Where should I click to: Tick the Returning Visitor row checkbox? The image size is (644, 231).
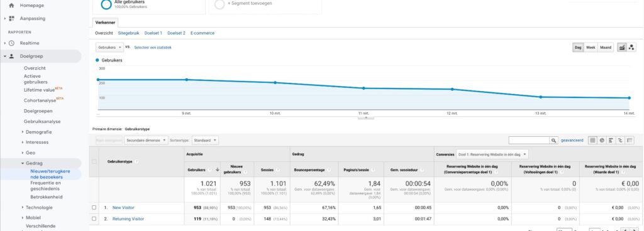tap(94, 218)
